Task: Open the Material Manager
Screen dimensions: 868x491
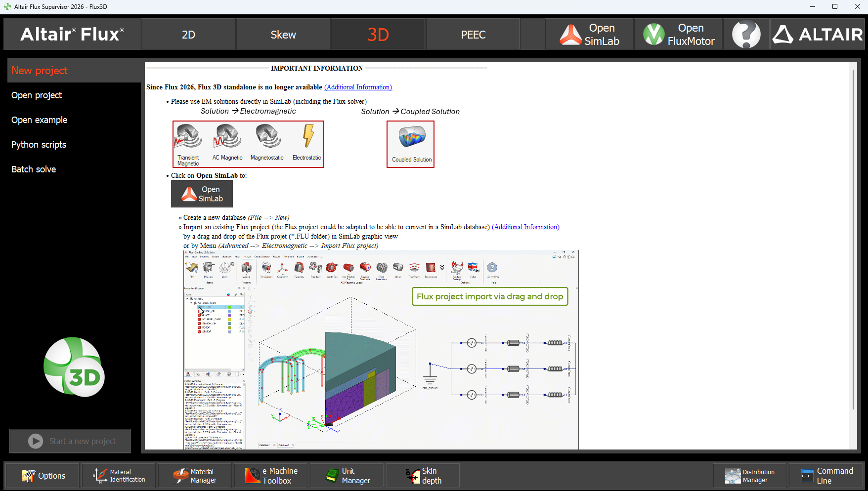Action: pyautogui.click(x=195, y=476)
